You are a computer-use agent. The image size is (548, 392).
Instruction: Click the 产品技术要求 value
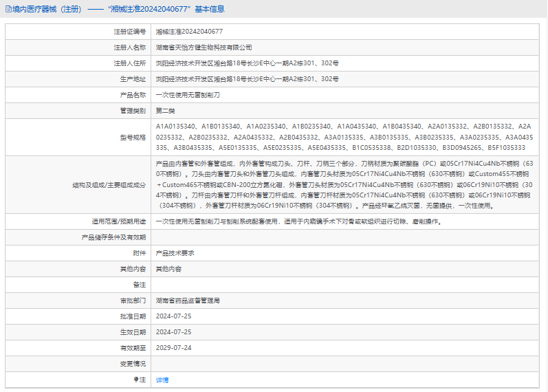coord(175,253)
